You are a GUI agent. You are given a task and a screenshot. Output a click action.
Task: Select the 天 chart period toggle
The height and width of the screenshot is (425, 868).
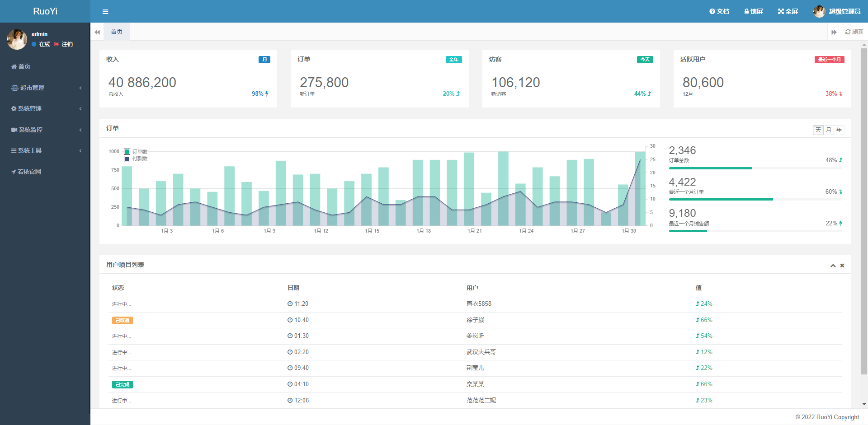[x=818, y=130]
